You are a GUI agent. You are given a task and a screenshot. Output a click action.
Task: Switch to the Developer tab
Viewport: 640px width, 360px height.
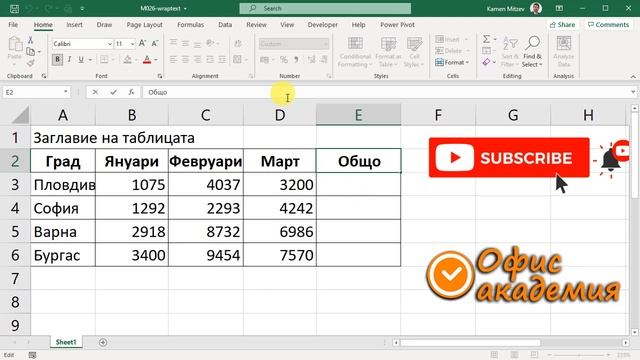click(x=322, y=25)
